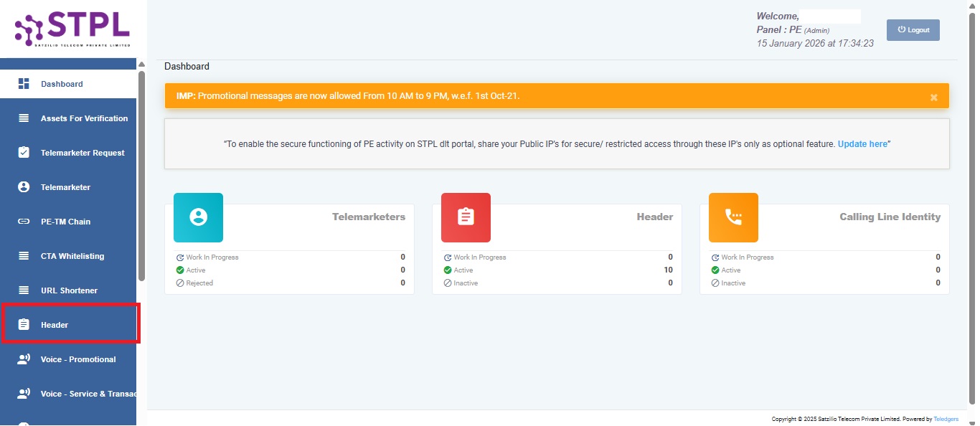Dismiss the promotional messages banner
The width and height of the screenshot is (980, 426).
tap(933, 97)
